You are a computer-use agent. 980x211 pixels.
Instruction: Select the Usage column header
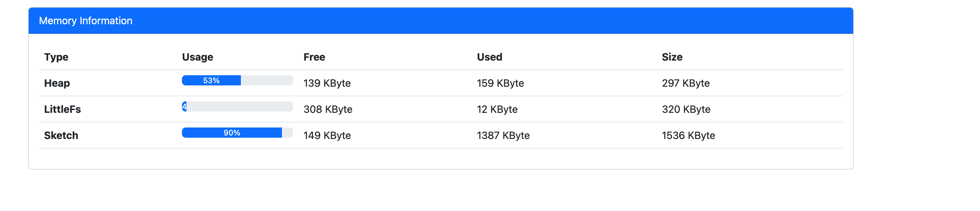coord(198,57)
